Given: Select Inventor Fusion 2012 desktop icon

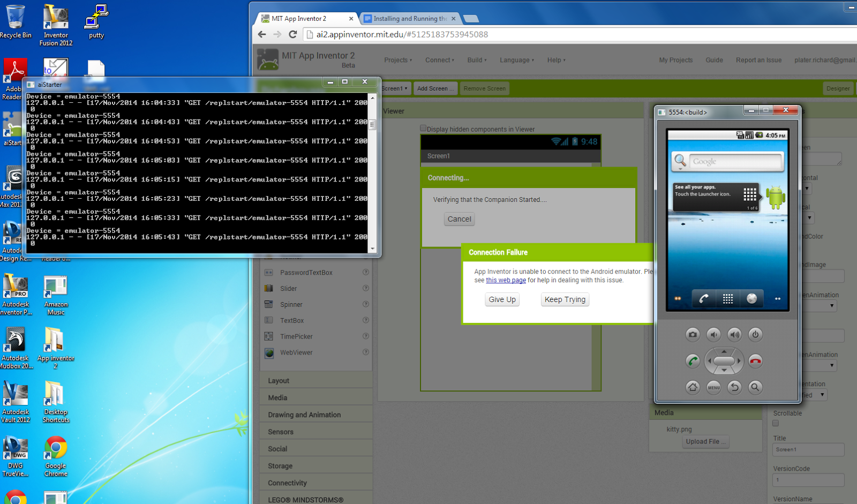Looking at the screenshot, I should coord(56,26).
